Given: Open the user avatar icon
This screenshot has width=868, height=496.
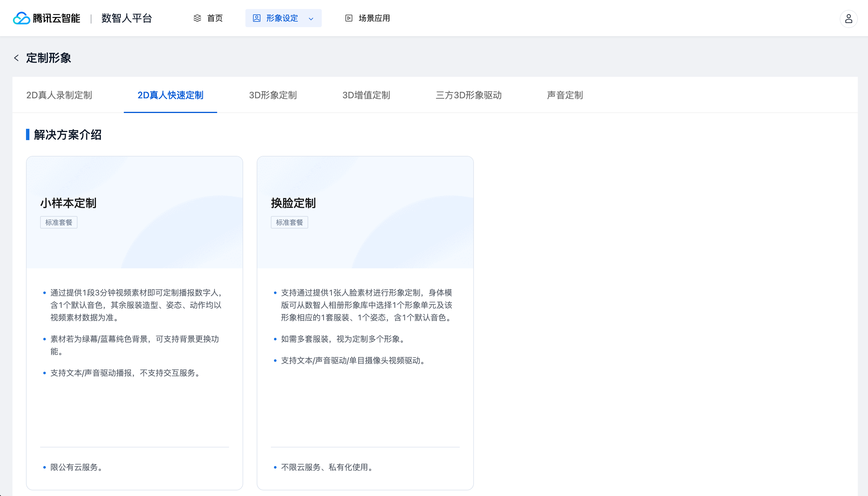Looking at the screenshot, I should click(848, 19).
